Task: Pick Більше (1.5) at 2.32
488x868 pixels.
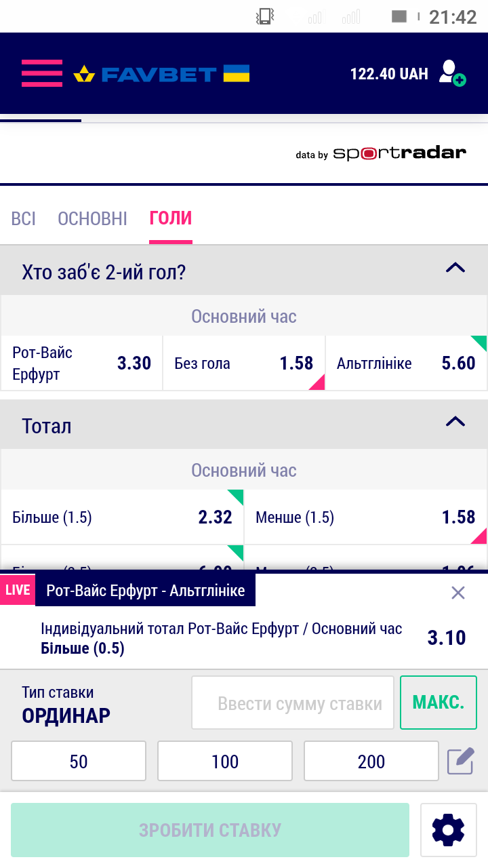Action: click(122, 517)
